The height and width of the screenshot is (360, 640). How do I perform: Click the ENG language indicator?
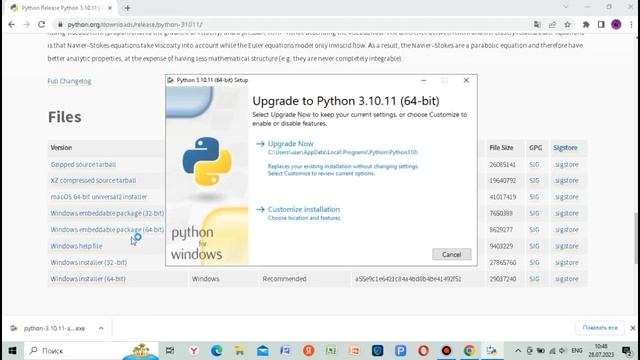click(x=577, y=351)
